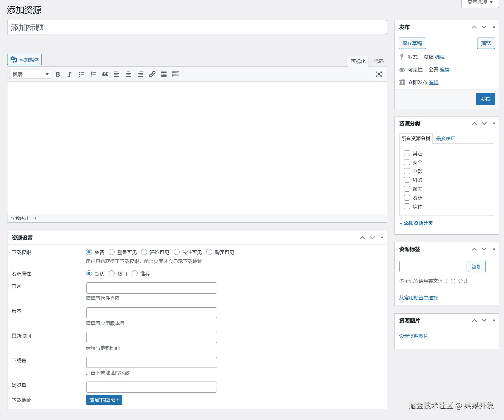
Task: Click the 预览 button
Action: coord(486,43)
